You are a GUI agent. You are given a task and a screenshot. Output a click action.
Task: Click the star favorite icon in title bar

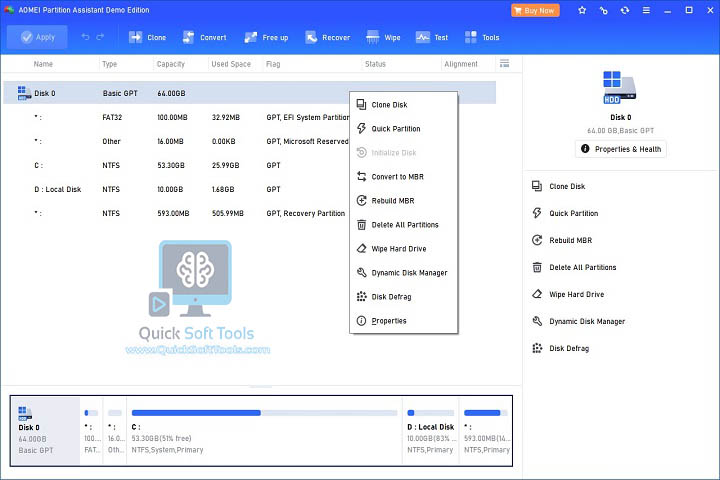tap(582, 10)
